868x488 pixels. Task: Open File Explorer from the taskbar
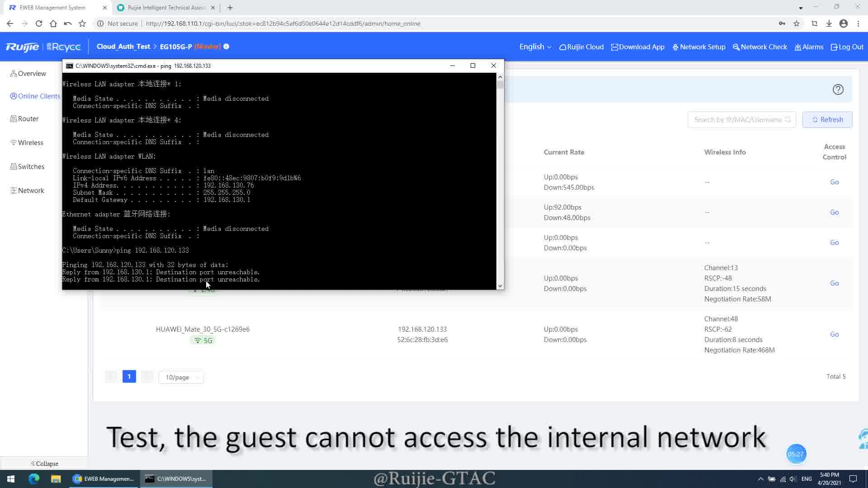(56, 479)
